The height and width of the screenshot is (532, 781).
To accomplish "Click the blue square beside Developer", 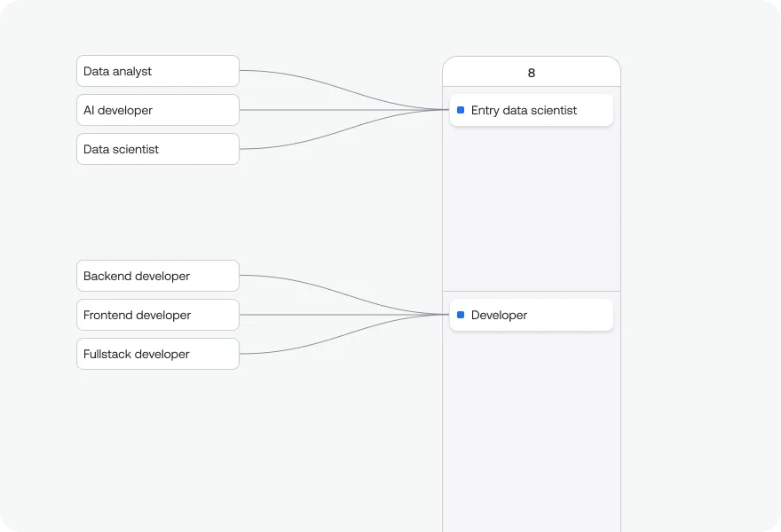I will (461, 315).
